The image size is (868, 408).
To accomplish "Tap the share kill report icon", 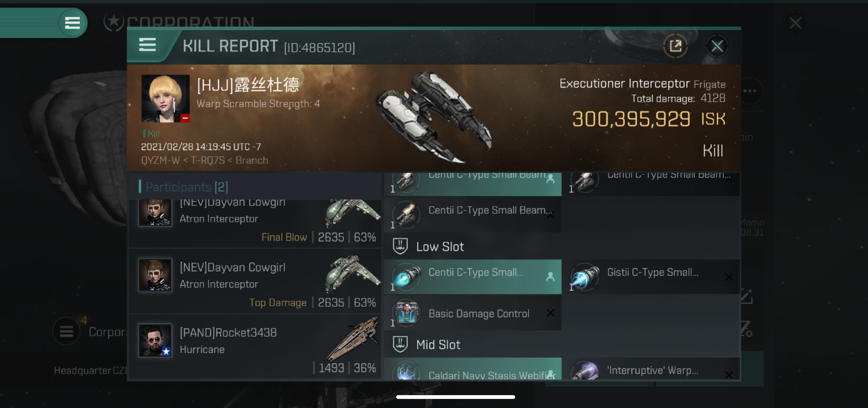I will pyautogui.click(x=675, y=46).
